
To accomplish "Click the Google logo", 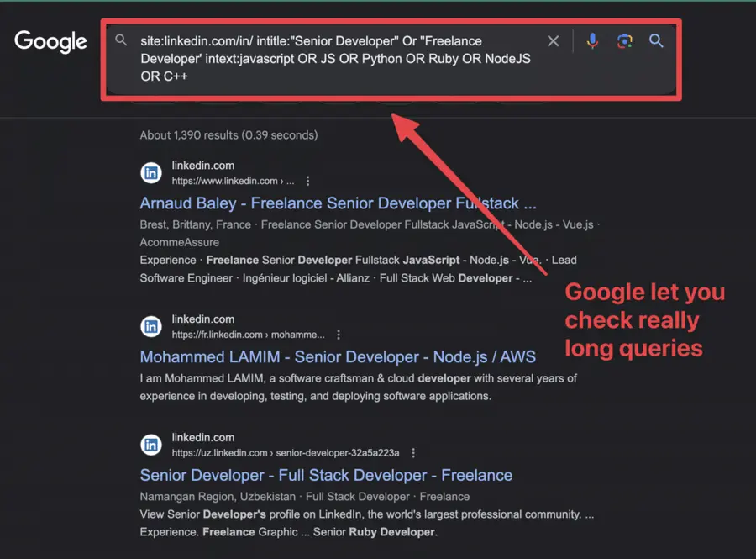I will [x=50, y=41].
